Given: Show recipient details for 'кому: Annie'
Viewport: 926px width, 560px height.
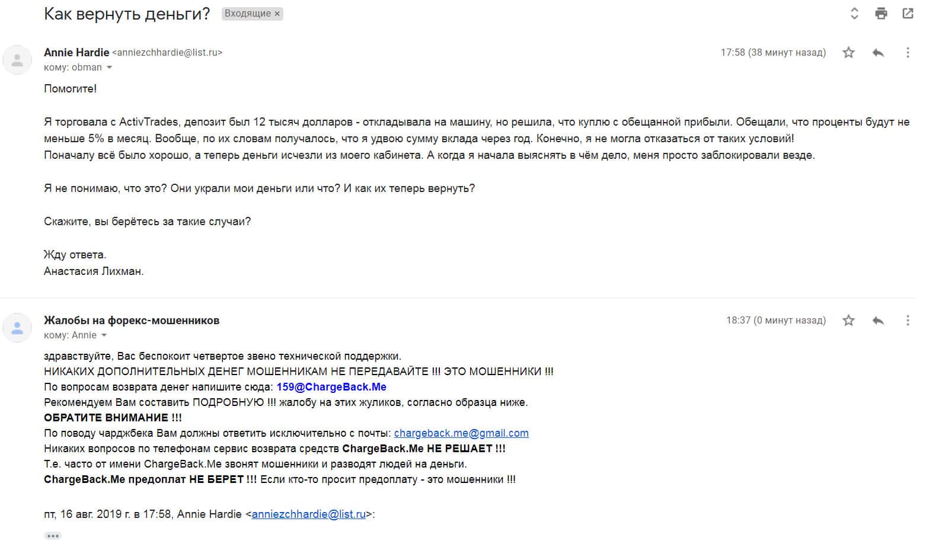Looking at the screenshot, I should point(104,335).
